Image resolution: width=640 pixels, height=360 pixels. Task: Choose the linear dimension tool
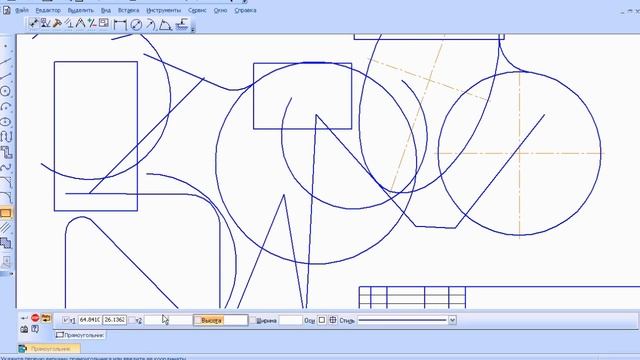tap(120, 25)
